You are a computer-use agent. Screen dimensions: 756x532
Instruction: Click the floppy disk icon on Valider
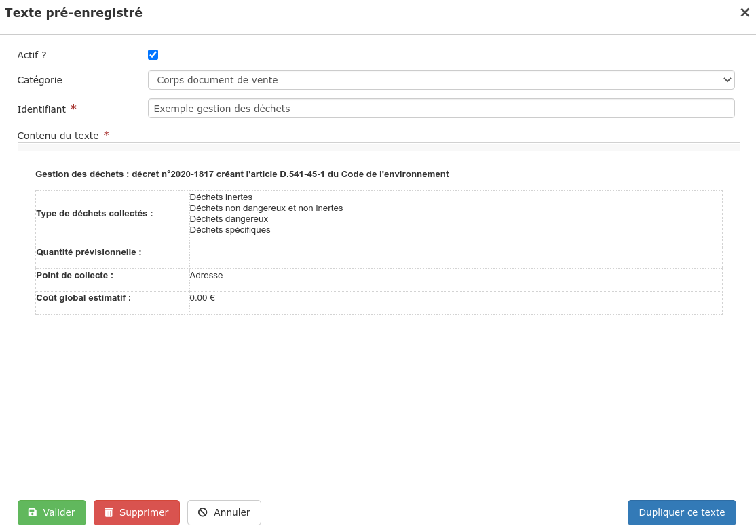[x=33, y=513]
